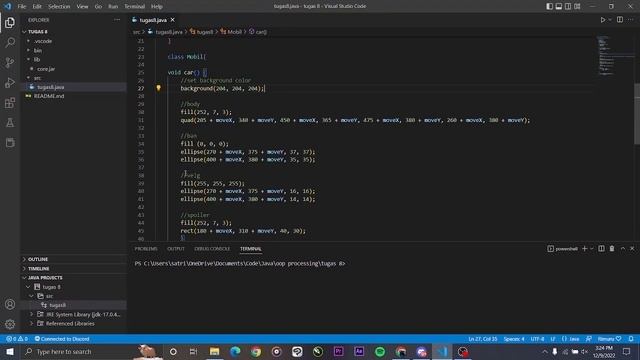Click Connected to Discord status item

(62, 339)
